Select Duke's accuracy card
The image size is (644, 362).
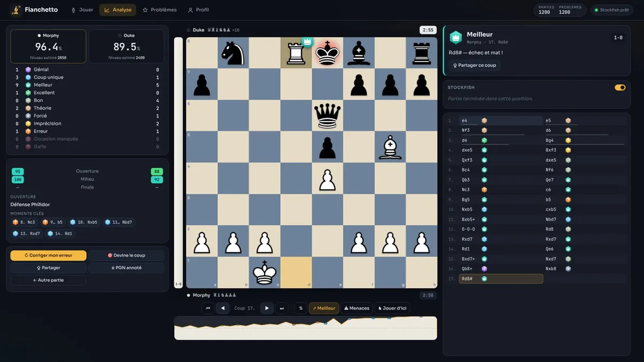pyautogui.click(x=127, y=46)
